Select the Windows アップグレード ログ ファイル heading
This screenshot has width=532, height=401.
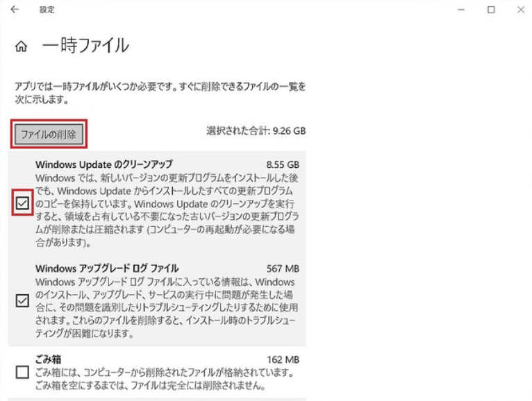pyautogui.click(x=107, y=268)
